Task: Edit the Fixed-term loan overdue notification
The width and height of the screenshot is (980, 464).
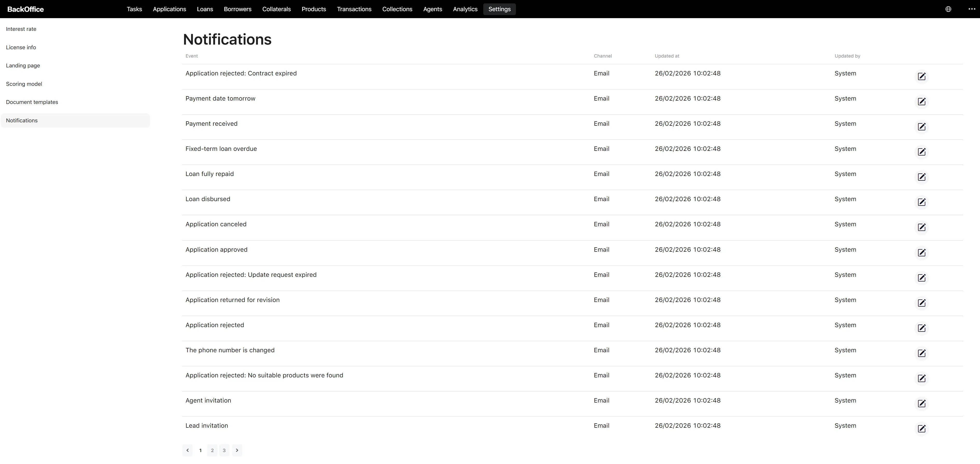Action: pyautogui.click(x=921, y=152)
